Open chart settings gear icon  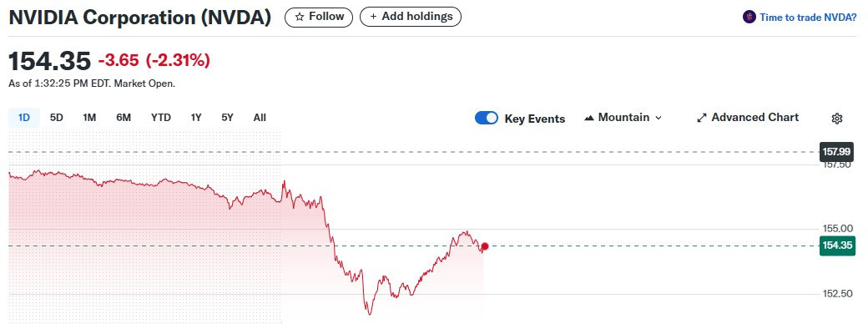pos(837,118)
